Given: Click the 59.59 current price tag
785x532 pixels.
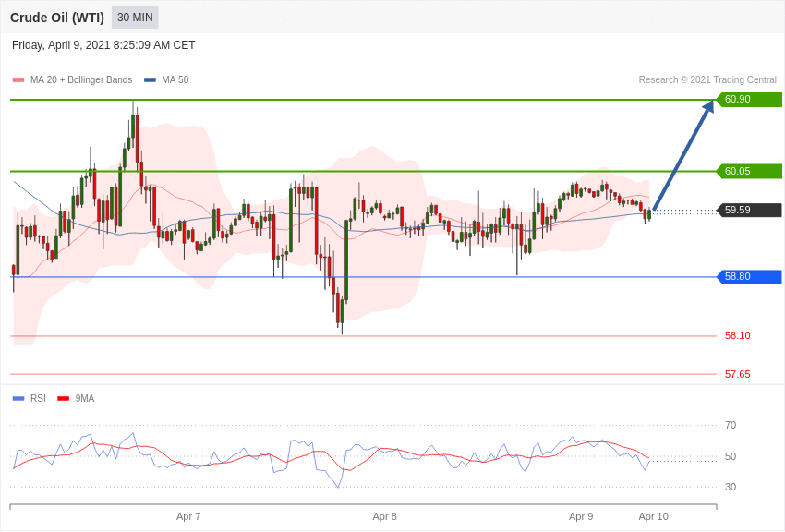Looking at the screenshot, I should point(749,210).
